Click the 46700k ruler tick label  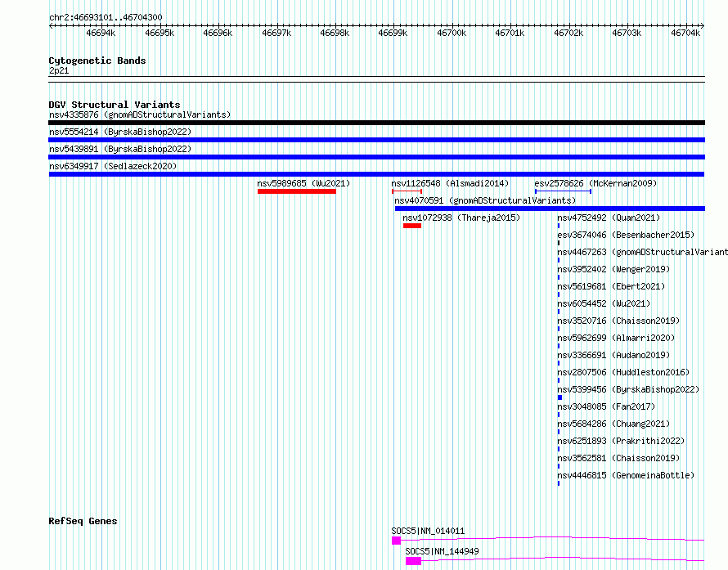[452, 33]
